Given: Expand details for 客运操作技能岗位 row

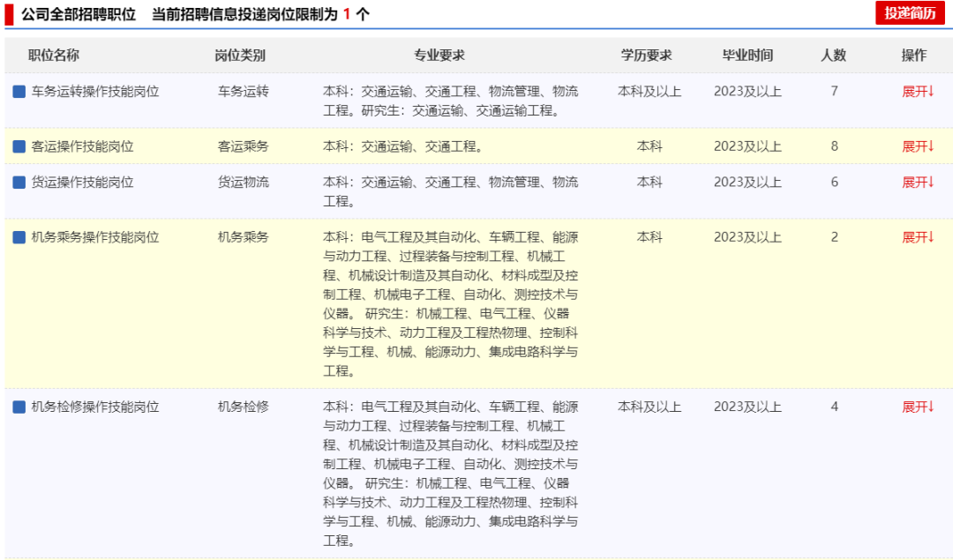Looking at the screenshot, I should [918, 146].
